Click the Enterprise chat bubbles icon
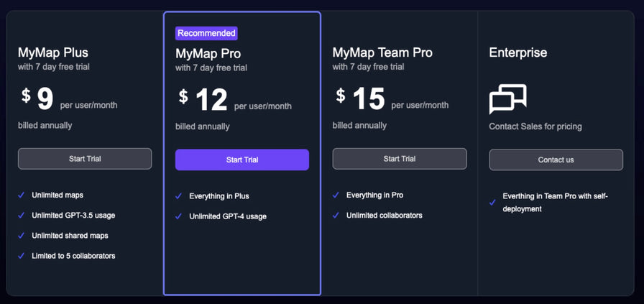The height and width of the screenshot is (304, 644). pos(507,99)
